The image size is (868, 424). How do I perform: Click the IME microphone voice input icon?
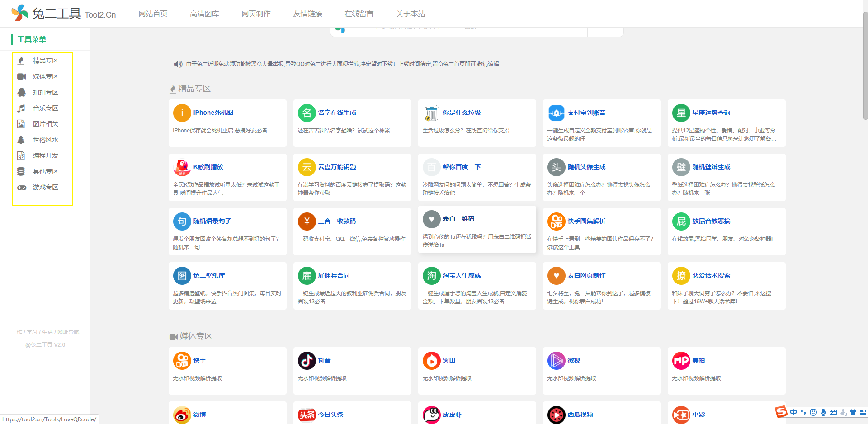823,412
